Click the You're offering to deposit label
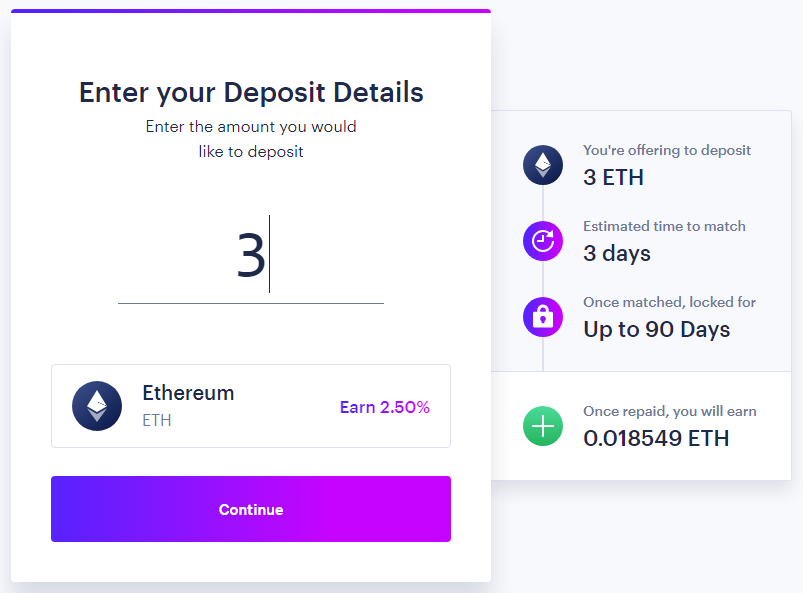This screenshot has width=803, height=593. (667, 150)
